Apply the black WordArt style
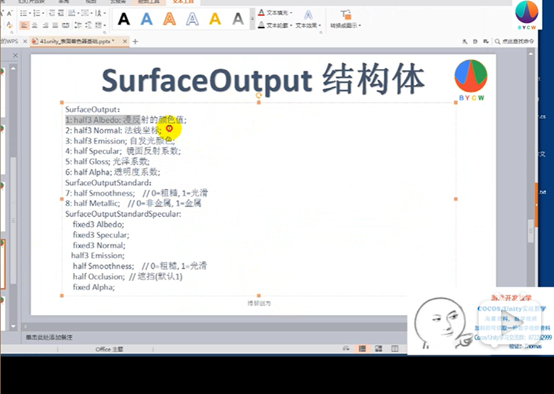 (x=124, y=19)
